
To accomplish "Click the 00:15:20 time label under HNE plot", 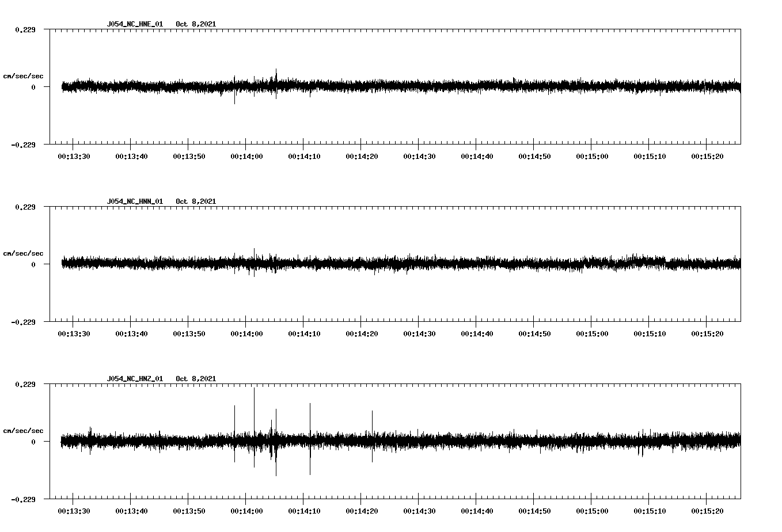I will (707, 157).
